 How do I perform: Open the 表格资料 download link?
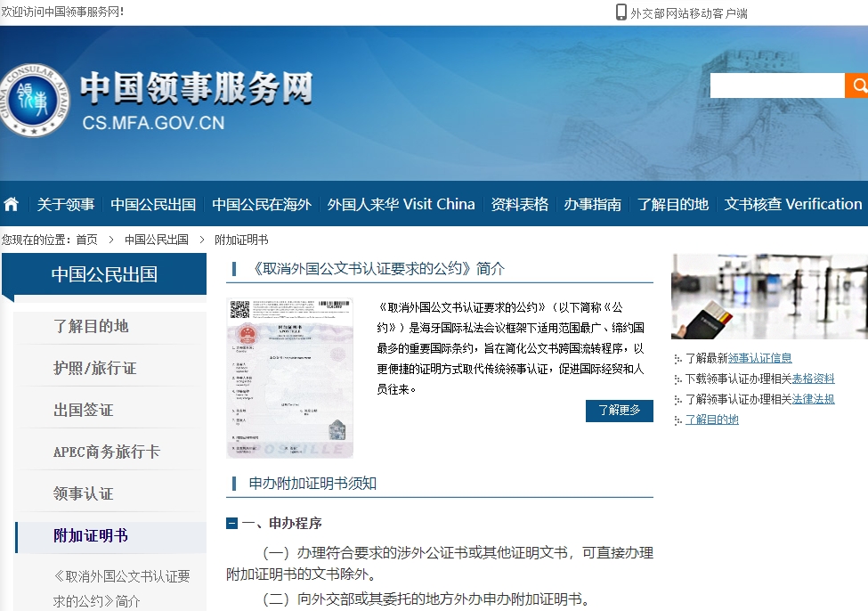(813, 379)
